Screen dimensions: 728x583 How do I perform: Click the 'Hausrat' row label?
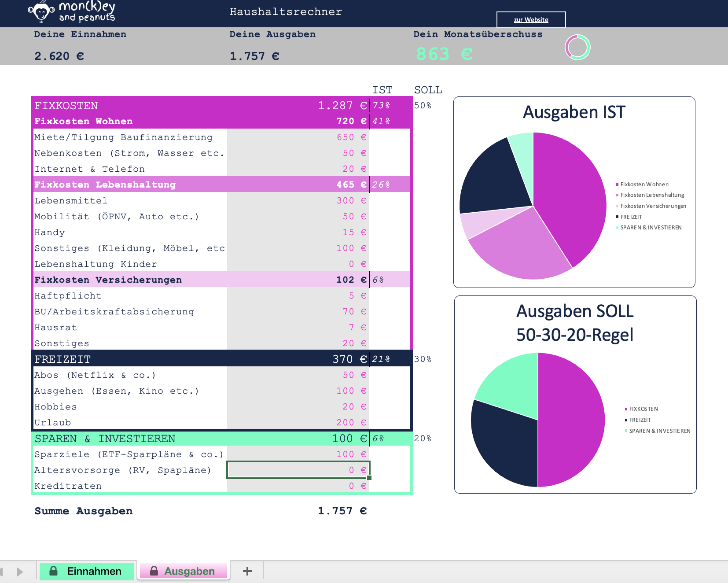click(55, 327)
